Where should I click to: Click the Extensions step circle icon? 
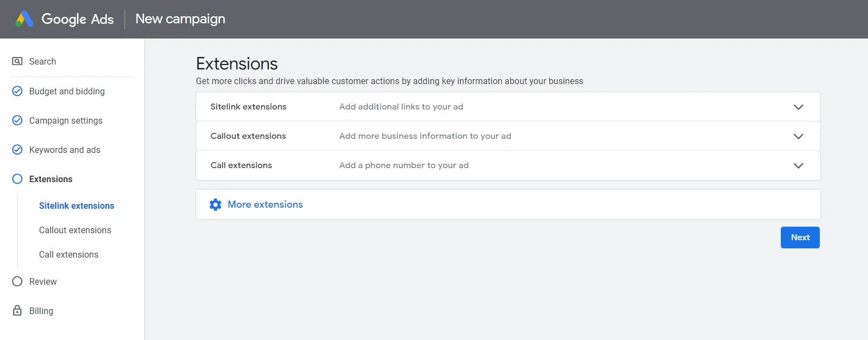[17, 179]
